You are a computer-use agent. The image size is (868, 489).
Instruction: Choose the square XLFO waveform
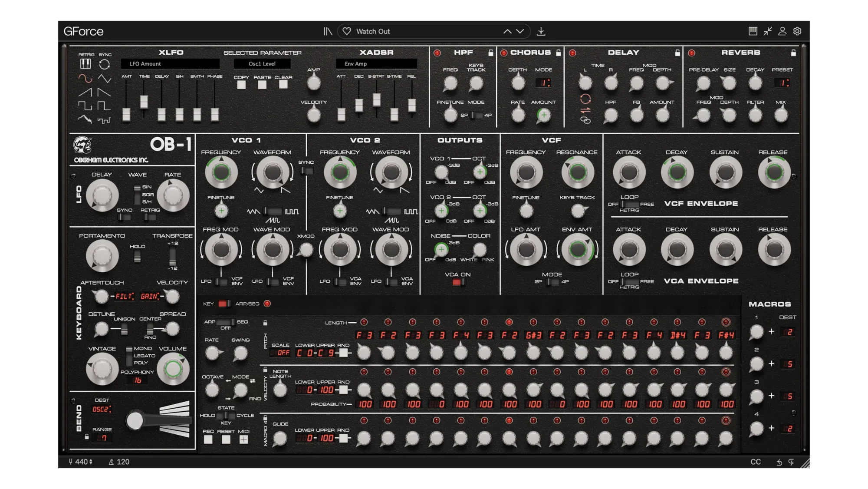pos(85,106)
